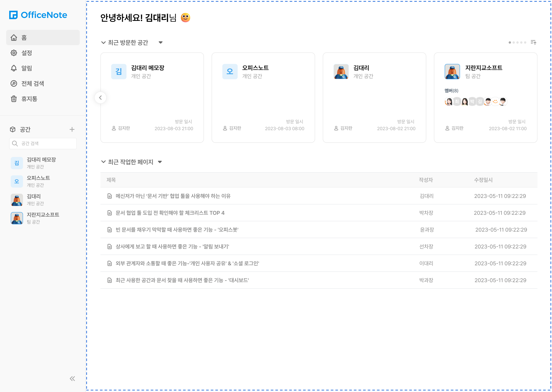Open page about '오피스봇' 기능

pyautogui.click(x=177, y=230)
